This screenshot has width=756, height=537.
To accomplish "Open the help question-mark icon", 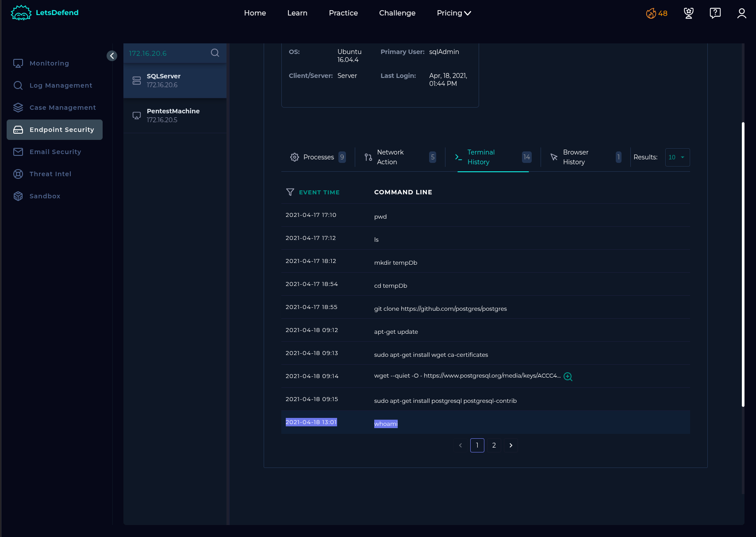I will [715, 13].
